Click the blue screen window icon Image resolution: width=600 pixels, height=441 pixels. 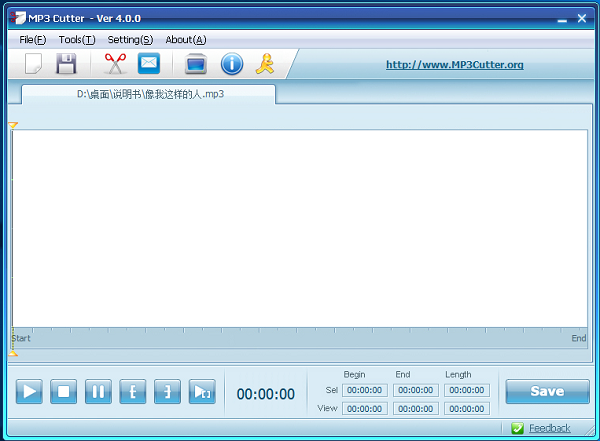196,64
